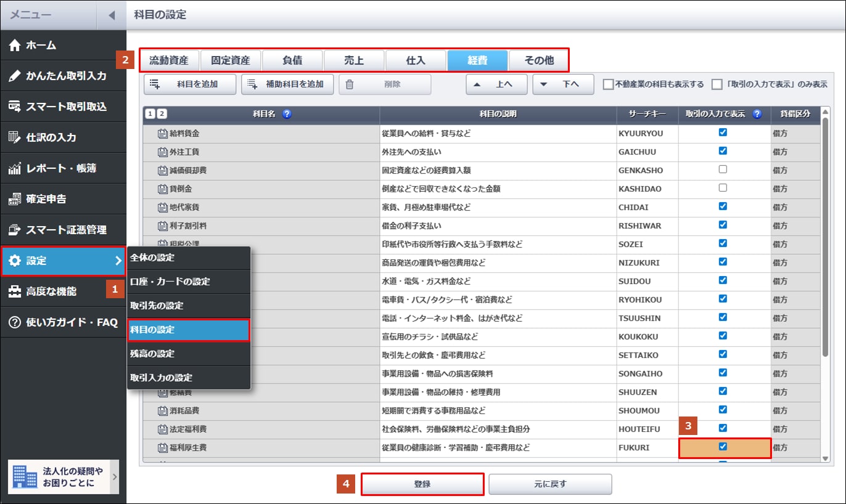Image resolution: width=846 pixels, height=504 pixels.
Task: Click the account icon beside 減価償却費
Action: [163, 170]
